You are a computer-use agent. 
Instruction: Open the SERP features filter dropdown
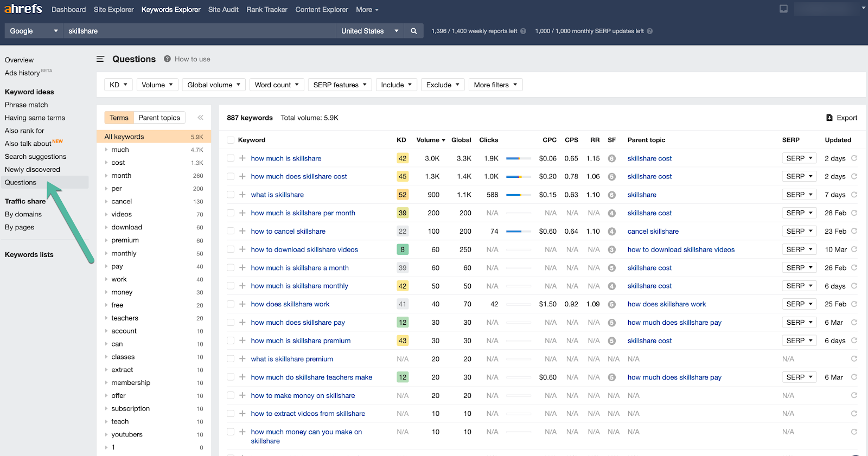(x=340, y=85)
